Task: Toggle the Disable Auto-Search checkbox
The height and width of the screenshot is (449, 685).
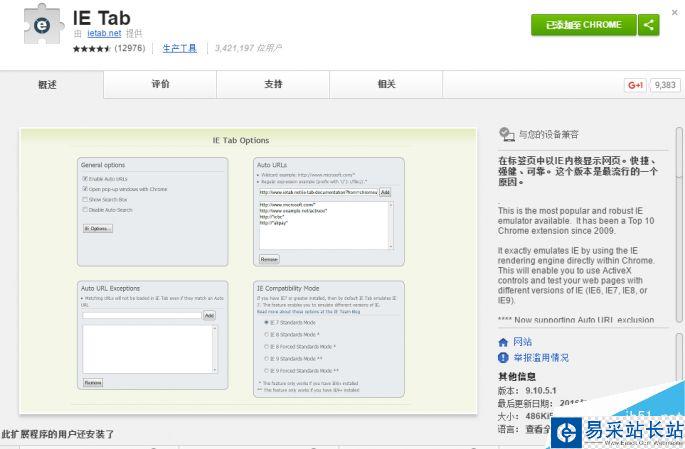Action: pos(85,210)
